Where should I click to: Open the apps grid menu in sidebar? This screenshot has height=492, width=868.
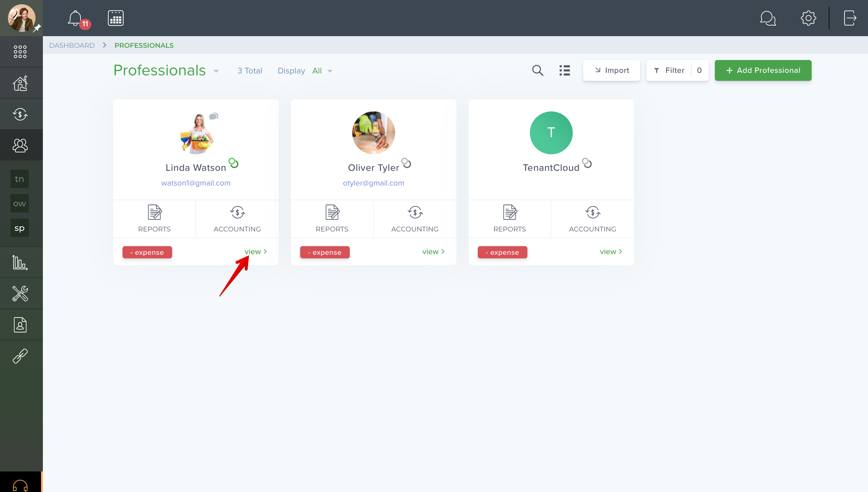pos(20,52)
